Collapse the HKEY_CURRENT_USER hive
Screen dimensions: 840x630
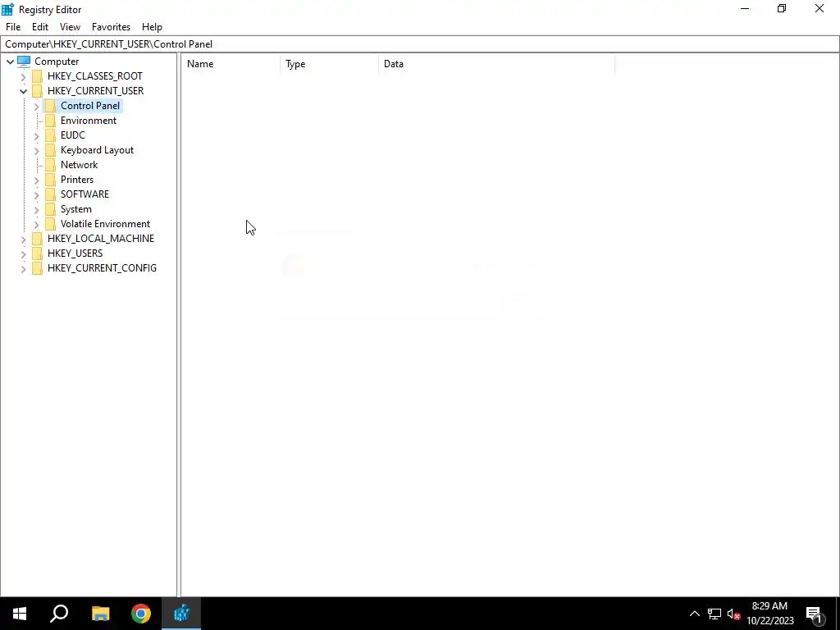(23, 91)
